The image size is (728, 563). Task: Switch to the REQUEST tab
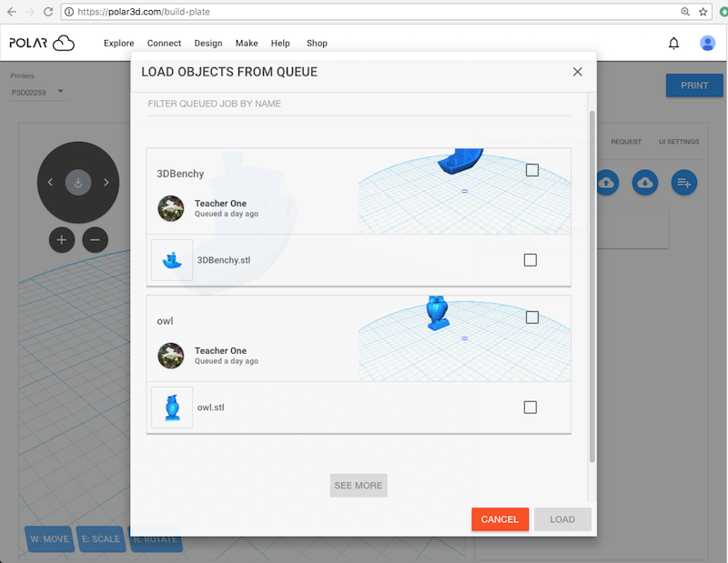(626, 142)
